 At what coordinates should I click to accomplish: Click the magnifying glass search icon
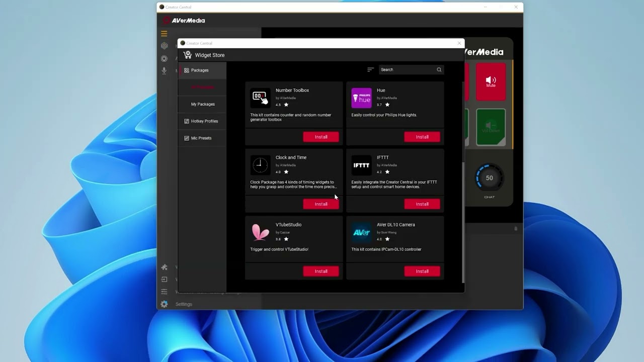point(439,70)
